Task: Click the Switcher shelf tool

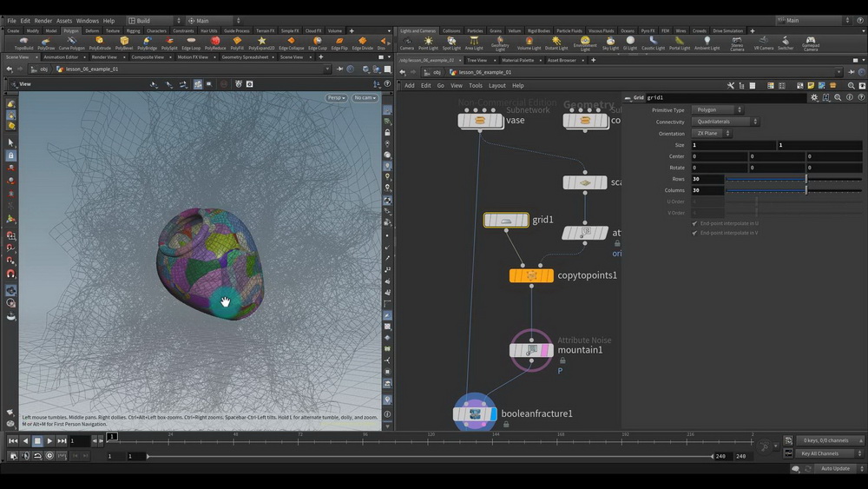Action: [786, 43]
